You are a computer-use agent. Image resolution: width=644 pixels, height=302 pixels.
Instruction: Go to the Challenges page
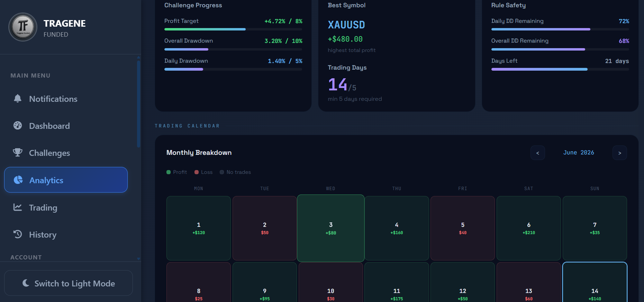[x=66, y=153]
